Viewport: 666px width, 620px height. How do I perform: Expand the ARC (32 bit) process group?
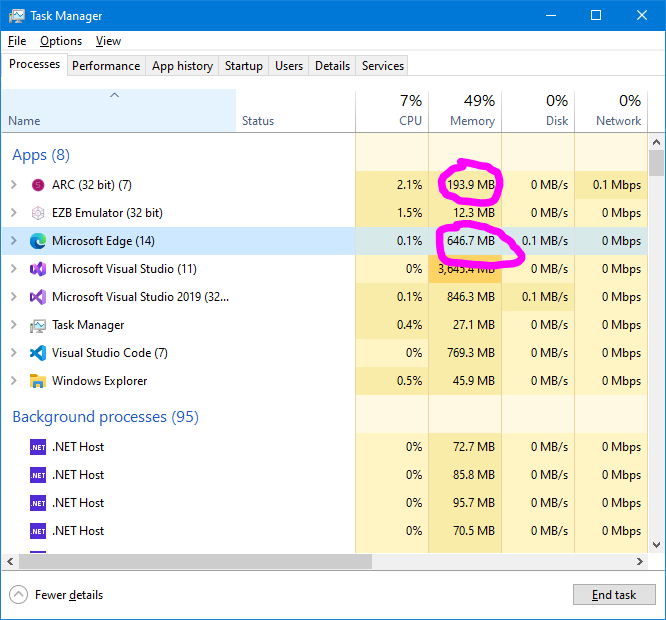point(14,185)
